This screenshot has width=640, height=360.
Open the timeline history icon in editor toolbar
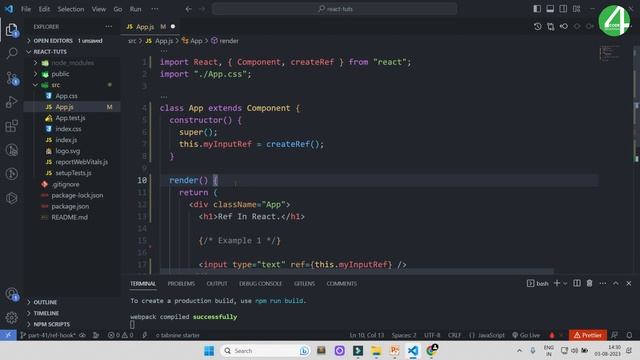538,27
